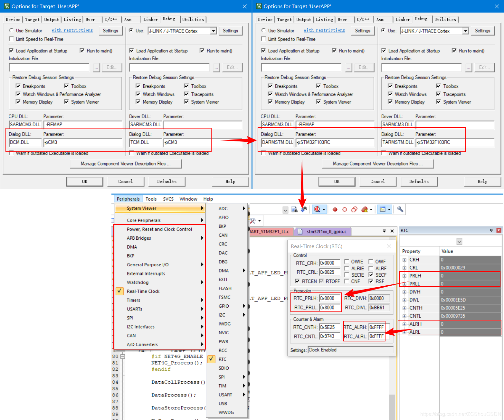This screenshot has width=504, height=420.
Task: Toggle the ALRF checkbox
Action: point(371,268)
